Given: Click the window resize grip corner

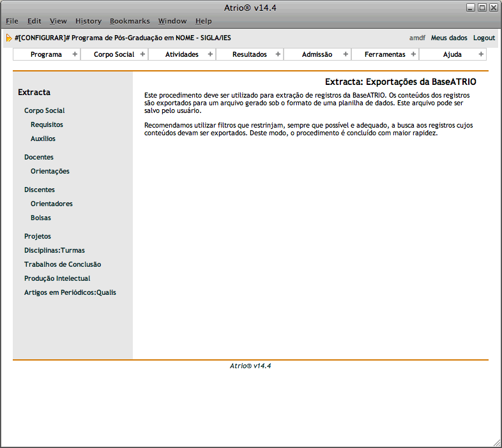Looking at the screenshot, I should [497, 442].
